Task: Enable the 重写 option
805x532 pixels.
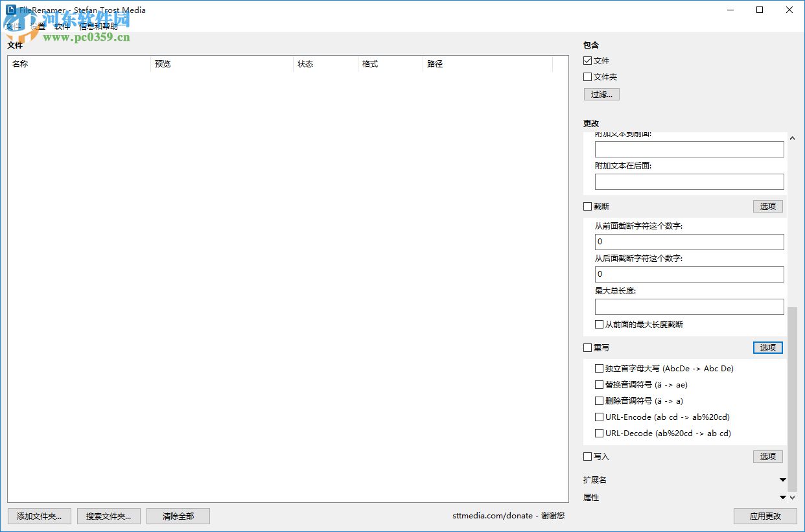Action: pyautogui.click(x=587, y=348)
